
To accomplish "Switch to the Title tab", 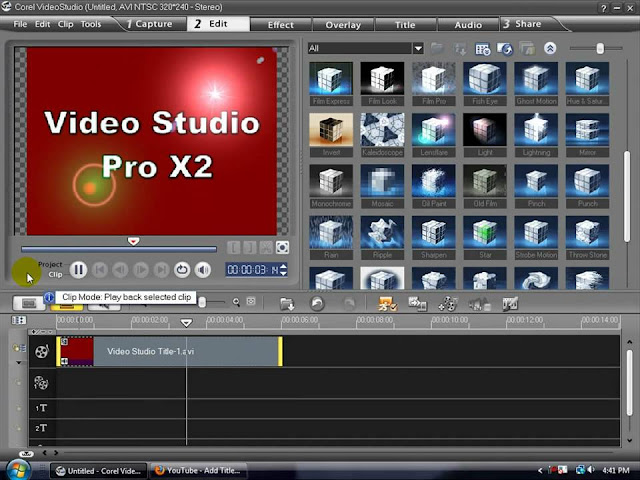I will pyautogui.click(x=405, y=25).
